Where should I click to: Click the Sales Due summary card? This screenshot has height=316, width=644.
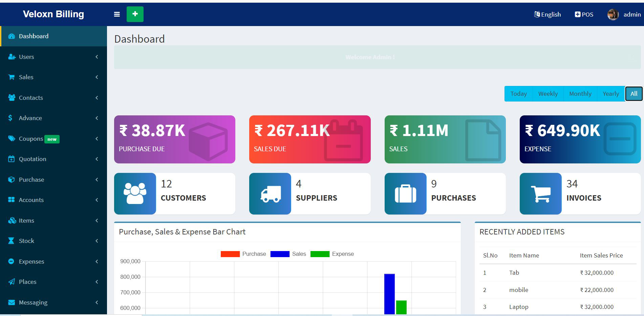pyautogui.click(x=309, y=139)
